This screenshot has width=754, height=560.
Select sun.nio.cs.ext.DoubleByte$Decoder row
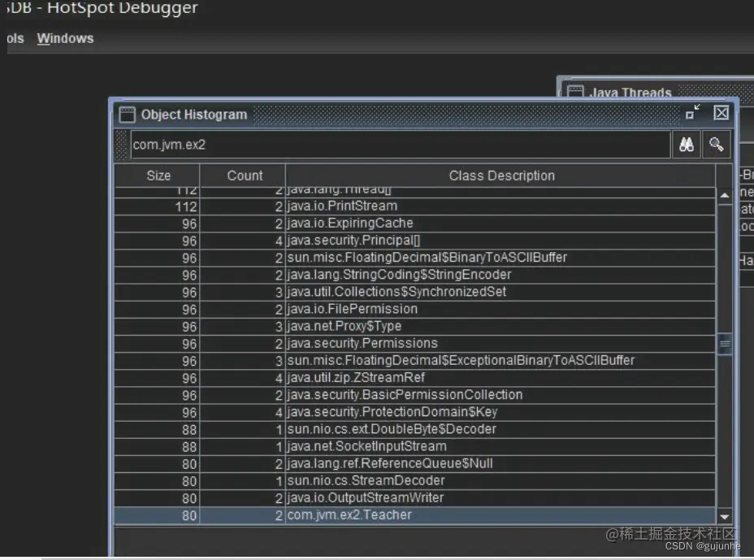[x=415, y=429]
